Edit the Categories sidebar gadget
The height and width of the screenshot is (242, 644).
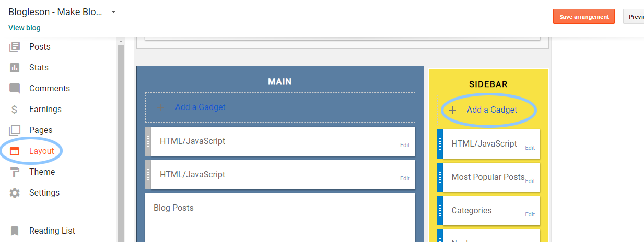530,214
